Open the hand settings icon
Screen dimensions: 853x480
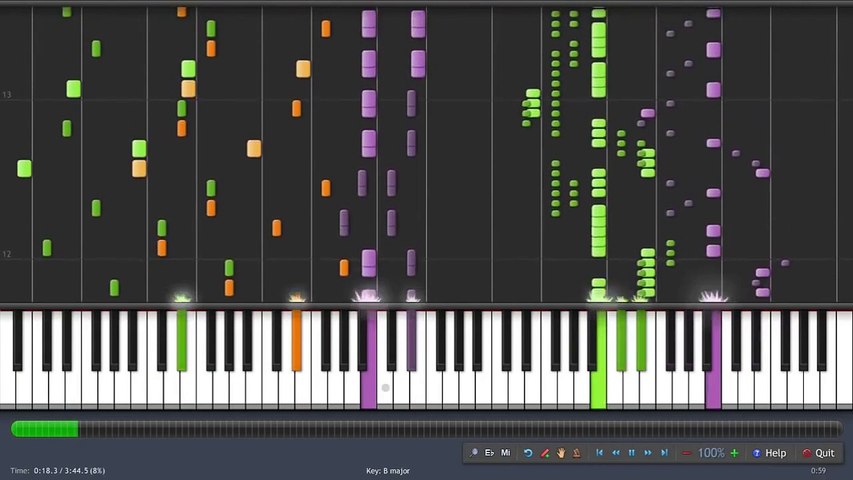[561, 453]
